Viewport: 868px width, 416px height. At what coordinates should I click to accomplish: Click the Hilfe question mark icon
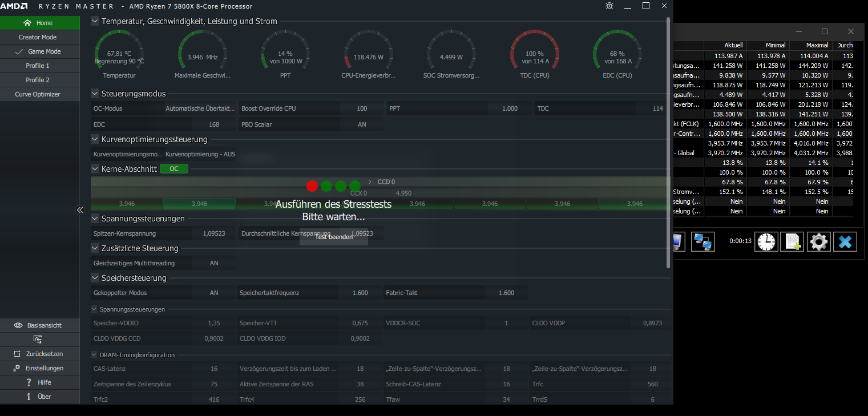(x=29, y=382)
